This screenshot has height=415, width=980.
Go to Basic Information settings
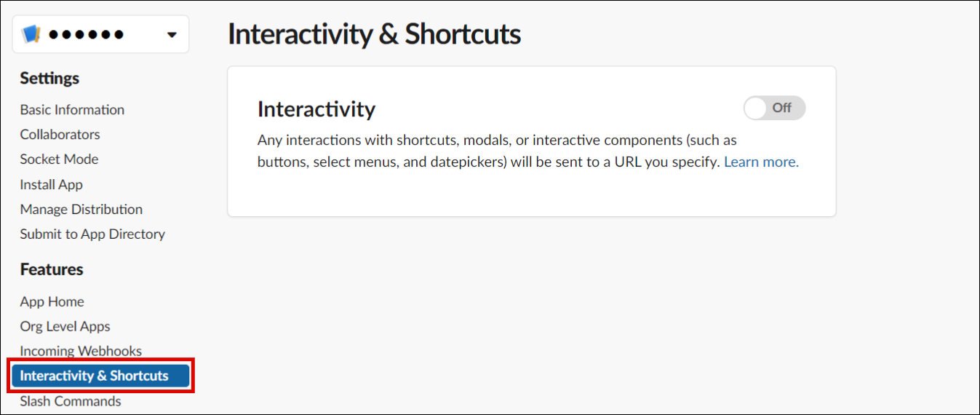[72, 110]
